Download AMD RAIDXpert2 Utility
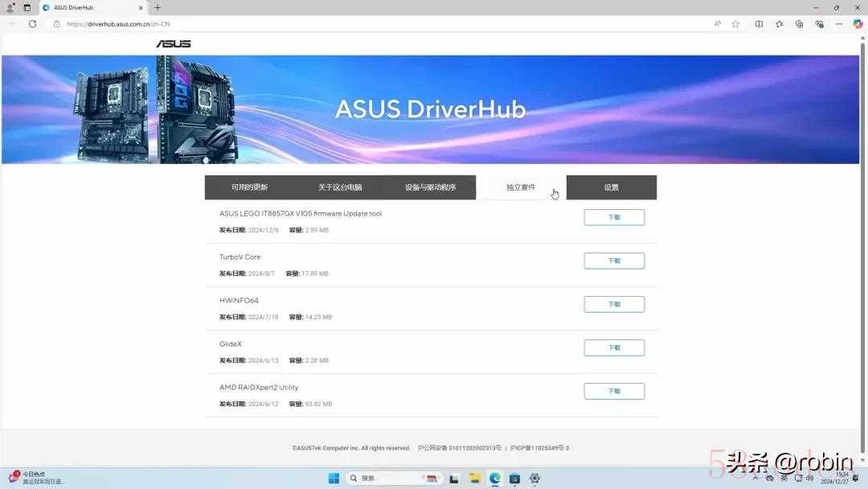Image resolution: width=868 pixels, height=489 pixels. point(614,391)
